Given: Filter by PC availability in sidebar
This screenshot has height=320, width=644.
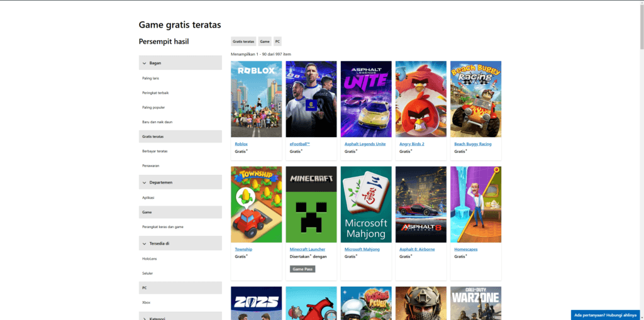Looking at the screenshot, I should 180,287.
